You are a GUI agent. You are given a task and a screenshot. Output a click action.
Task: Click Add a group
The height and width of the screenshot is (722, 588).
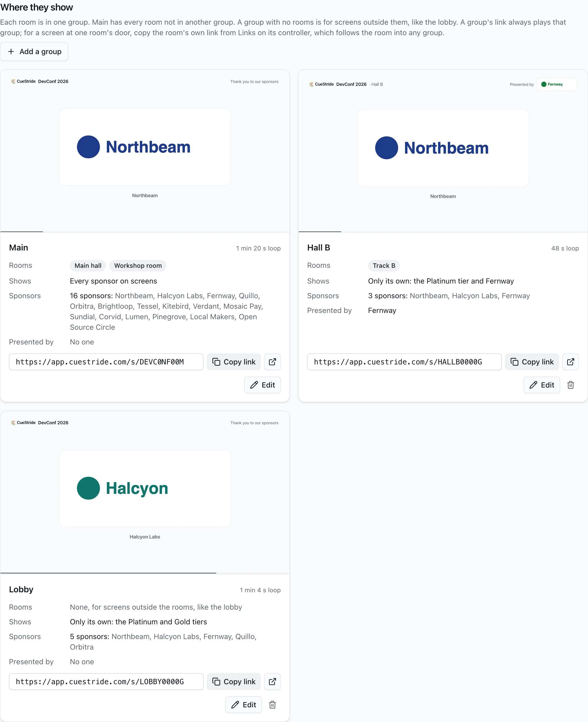[34, 51]
